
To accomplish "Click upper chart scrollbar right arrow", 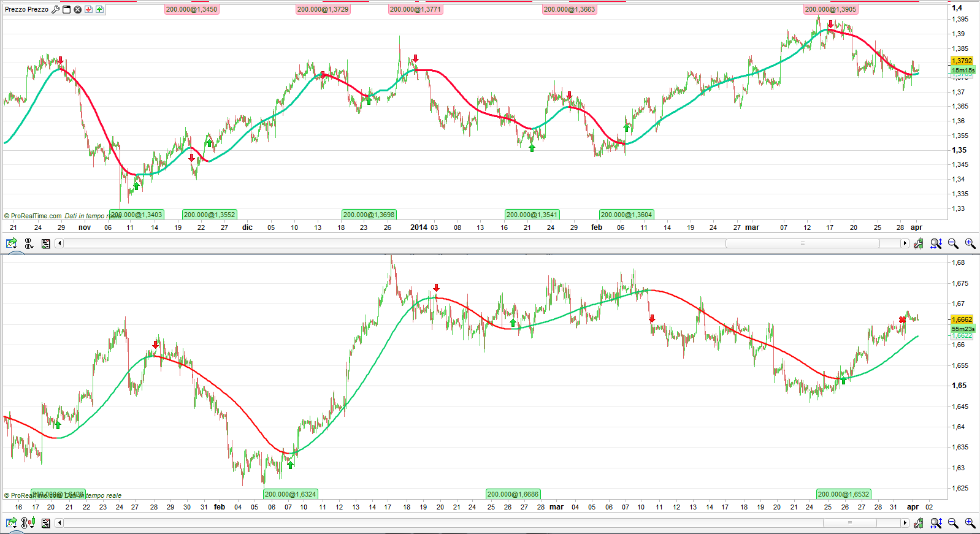I will tap(905, 243).
